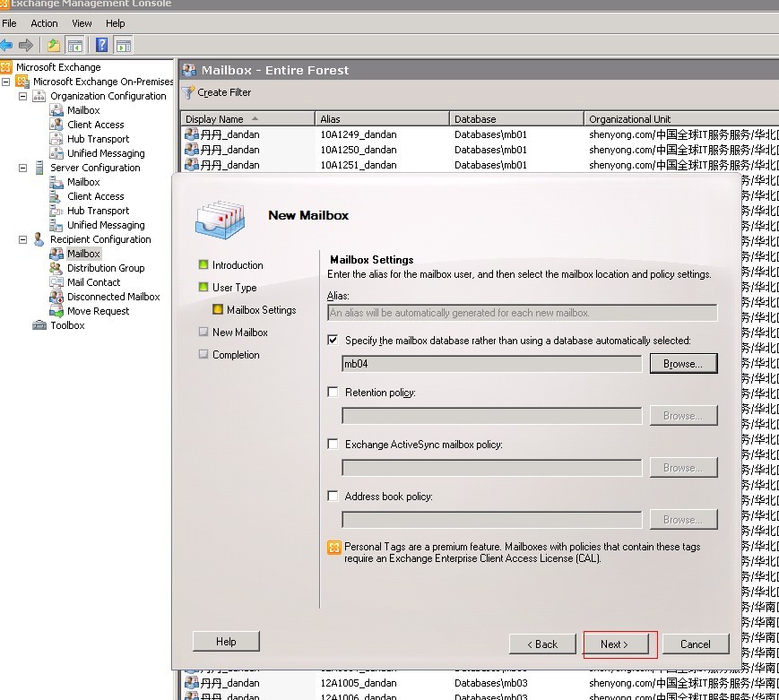Cancel the New Mailbox wizard
This screenshot has width=779, height=700.
point(696,644)
